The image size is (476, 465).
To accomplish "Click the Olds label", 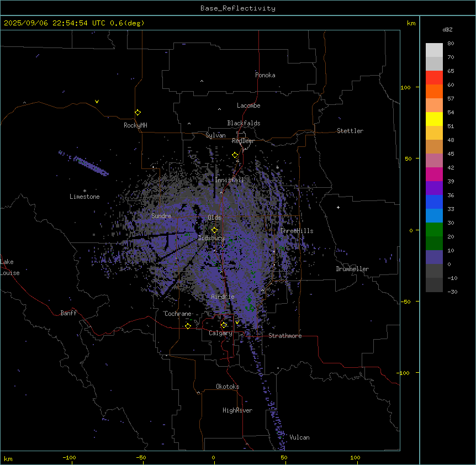I will (214, 218).
